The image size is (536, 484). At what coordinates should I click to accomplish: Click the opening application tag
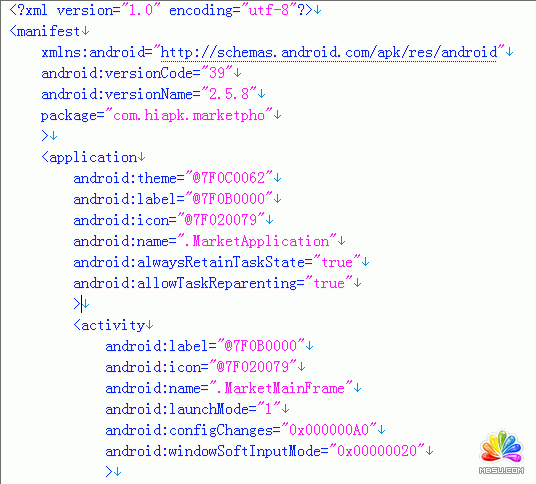click(89, 157)
